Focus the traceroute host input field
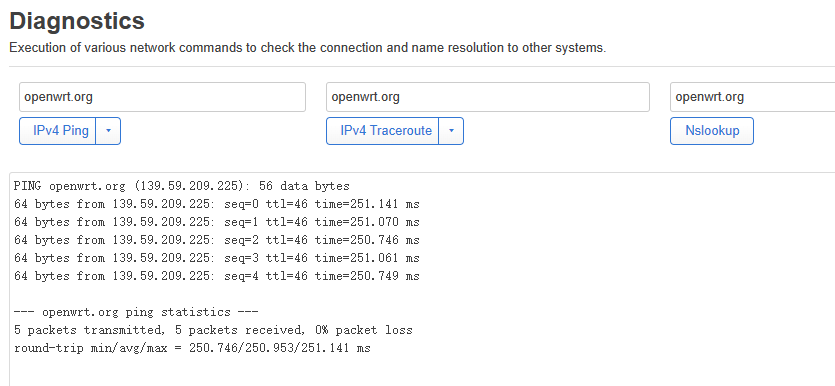The image size is (835, 386). [x=488, y=97]
